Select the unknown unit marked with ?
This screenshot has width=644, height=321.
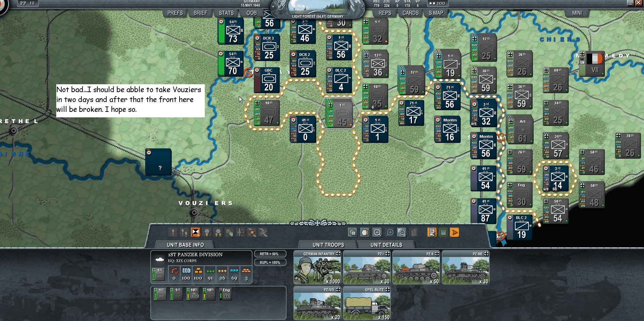pos(158,162)
